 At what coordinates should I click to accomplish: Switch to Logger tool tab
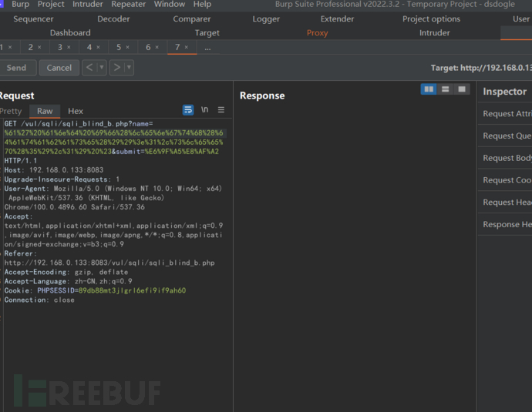click(x=266, y=19)
